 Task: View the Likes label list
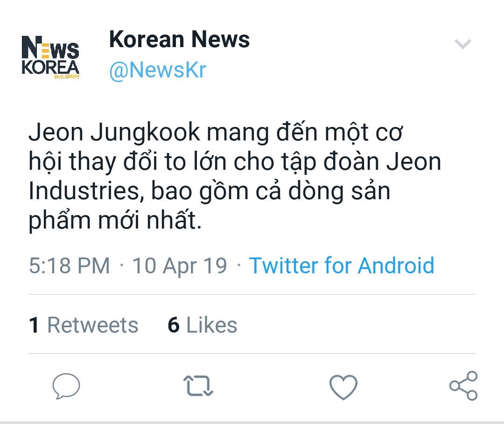[211, 325]
